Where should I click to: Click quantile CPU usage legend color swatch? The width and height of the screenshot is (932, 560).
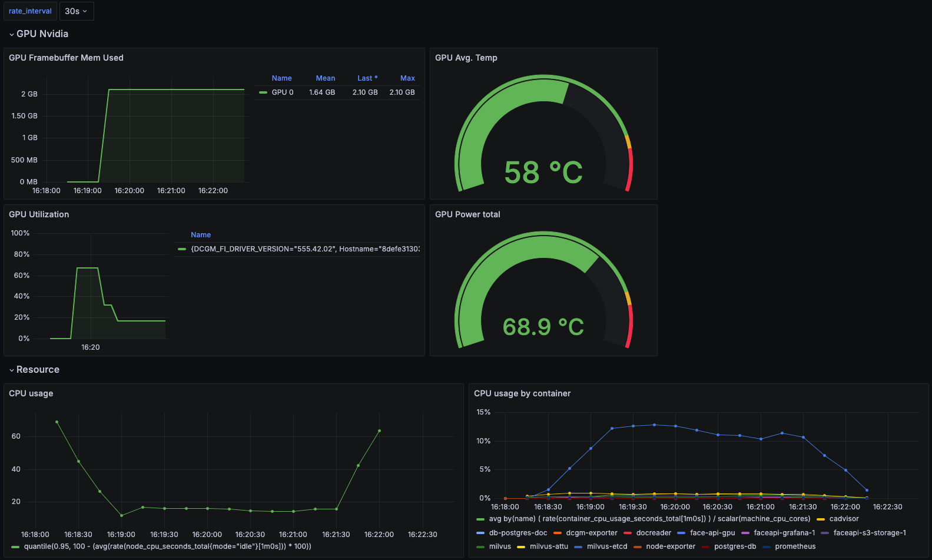(x=15, y=546)
